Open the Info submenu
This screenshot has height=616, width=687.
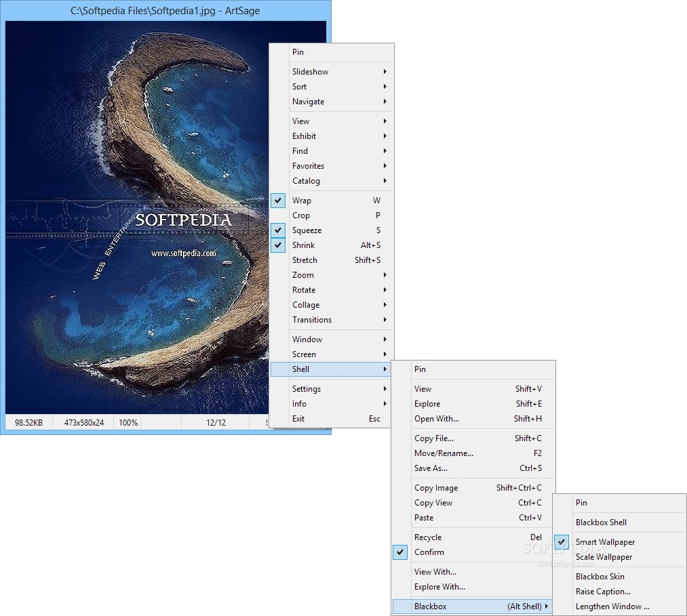(331, 404)
